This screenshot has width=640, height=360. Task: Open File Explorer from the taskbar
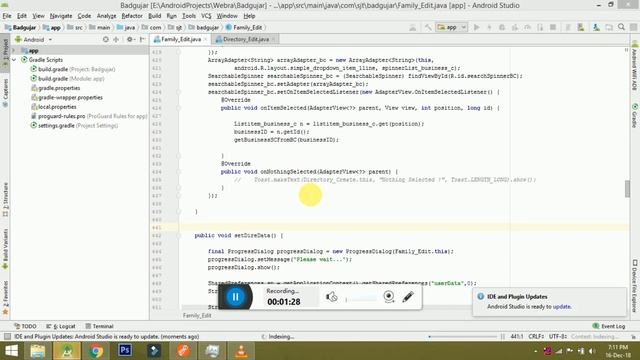pos(38,351)
